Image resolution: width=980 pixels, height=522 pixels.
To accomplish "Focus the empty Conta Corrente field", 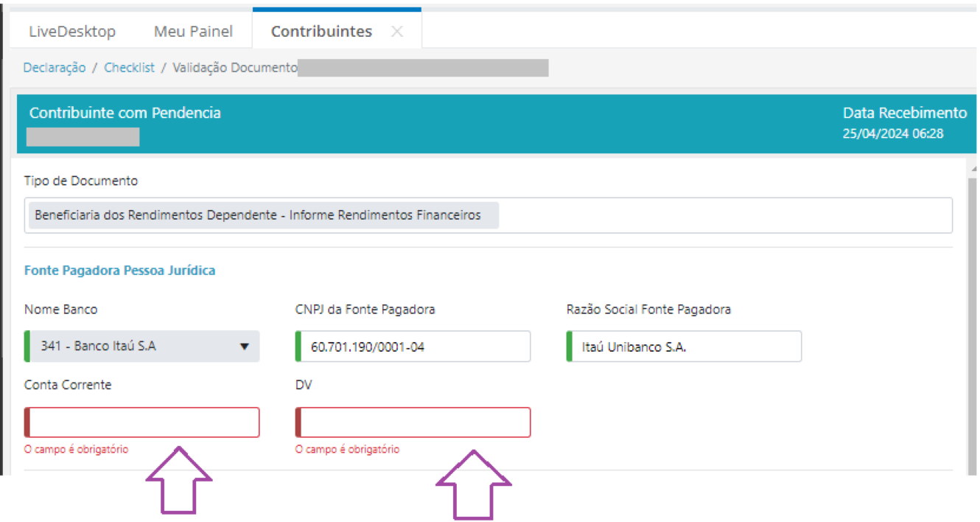I will click(141, 422).
